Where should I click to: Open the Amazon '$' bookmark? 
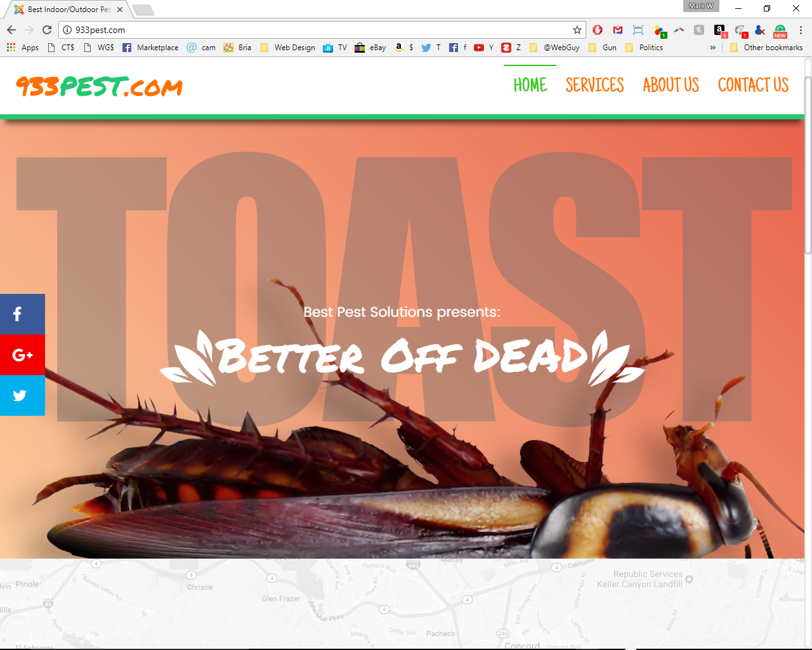tap(404, 48)
